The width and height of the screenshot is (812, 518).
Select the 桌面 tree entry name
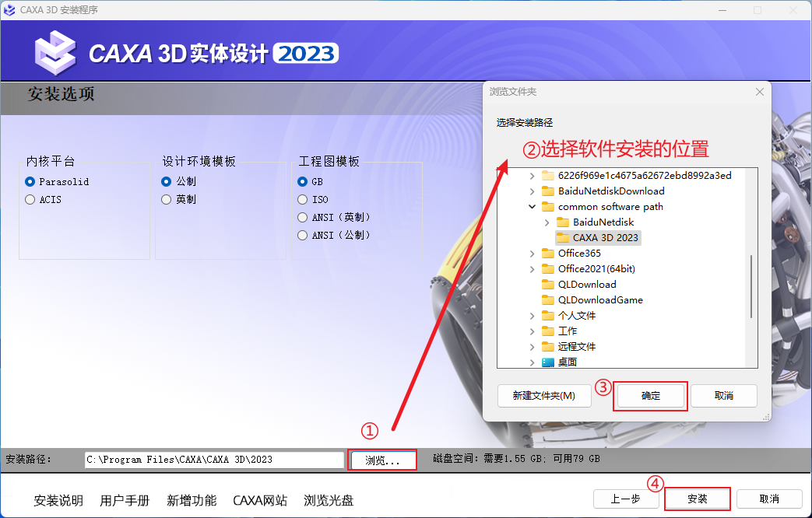coord(568,362)
